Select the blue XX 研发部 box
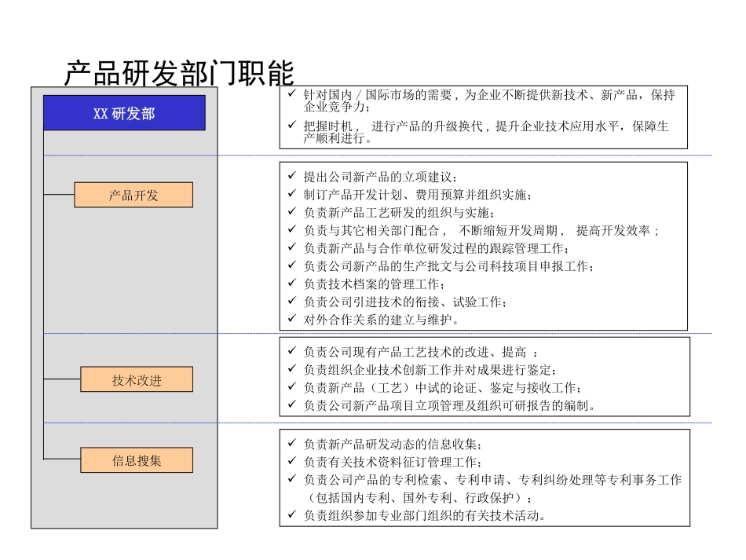746x560 pixels. click(x=124, y=113)
